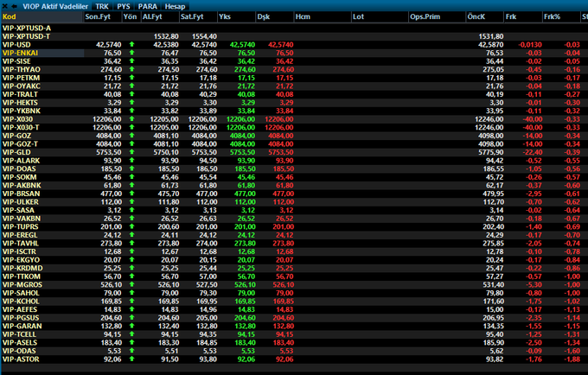This screenshot has height=375, width=588.
Task: Click the green up arrow in VIP-SASA row
Action: click(132, 210)
